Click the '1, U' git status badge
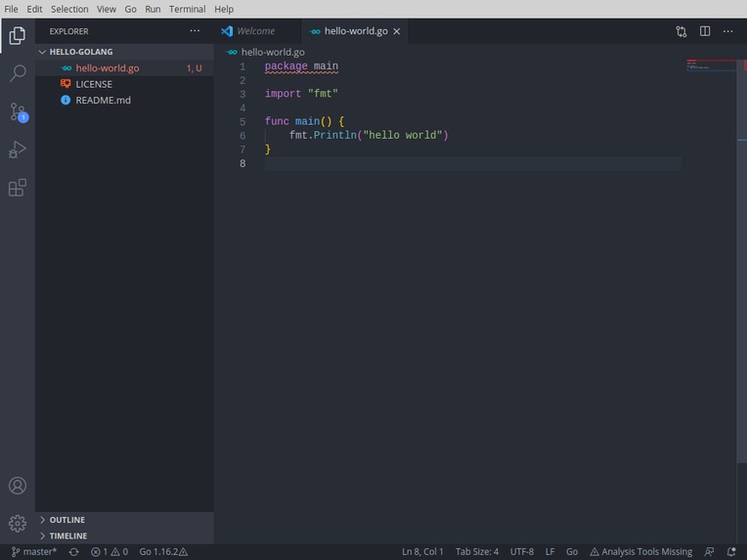 (194, 68)
